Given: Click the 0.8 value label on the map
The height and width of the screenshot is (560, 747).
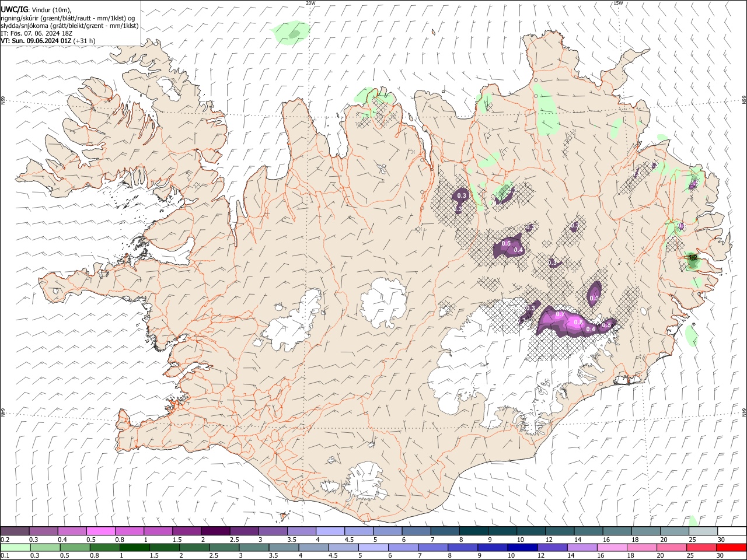Looking at the screenshot, I should (578, 322).
